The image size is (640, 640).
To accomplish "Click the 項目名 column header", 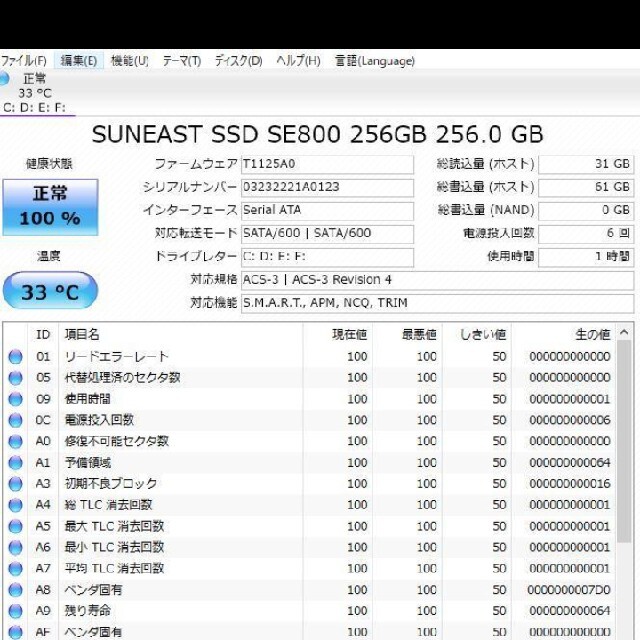I will (x=181, y=335).
